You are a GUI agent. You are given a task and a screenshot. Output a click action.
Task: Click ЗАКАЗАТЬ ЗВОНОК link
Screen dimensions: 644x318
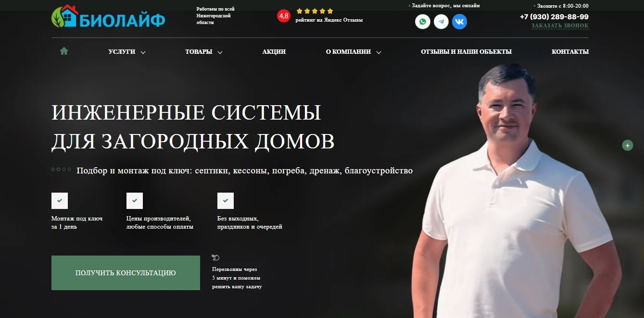pos(560,26)
